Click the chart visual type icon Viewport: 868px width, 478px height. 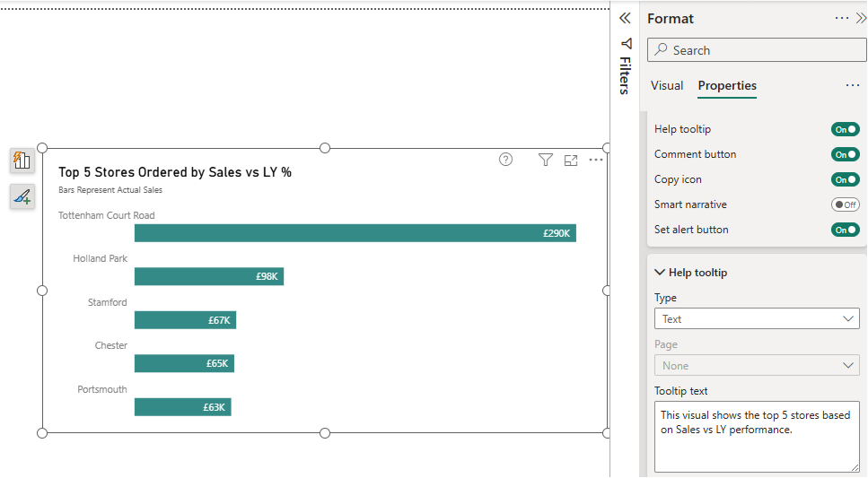tap(22, 161)
